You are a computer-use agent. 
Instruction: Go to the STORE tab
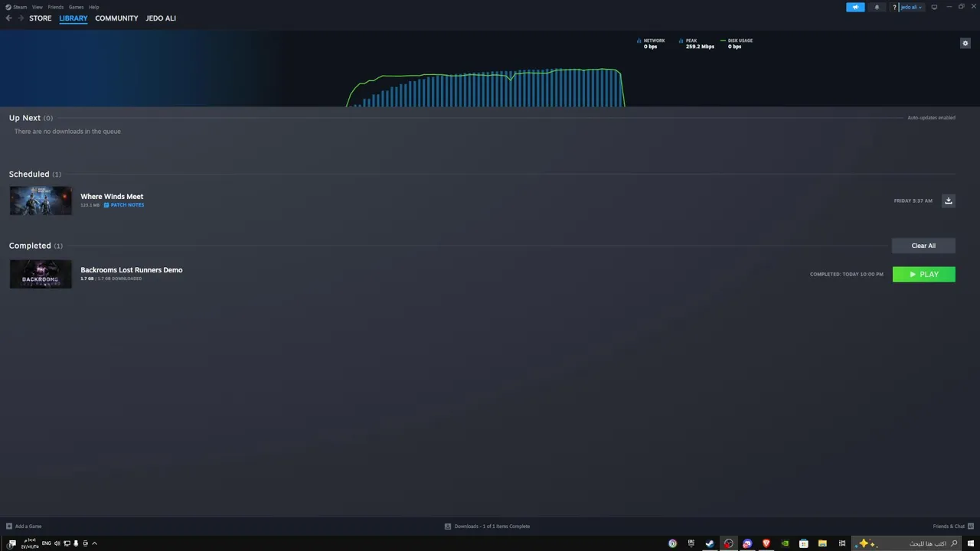coord(41,18)
